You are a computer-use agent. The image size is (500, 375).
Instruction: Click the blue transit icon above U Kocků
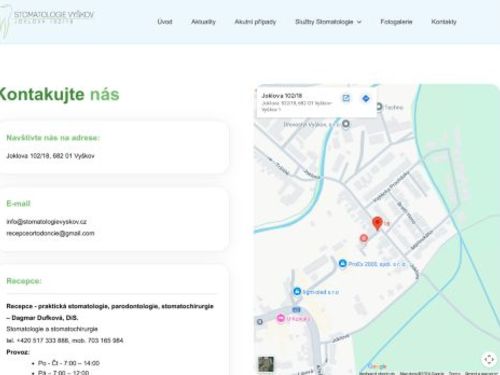(296, 310)
